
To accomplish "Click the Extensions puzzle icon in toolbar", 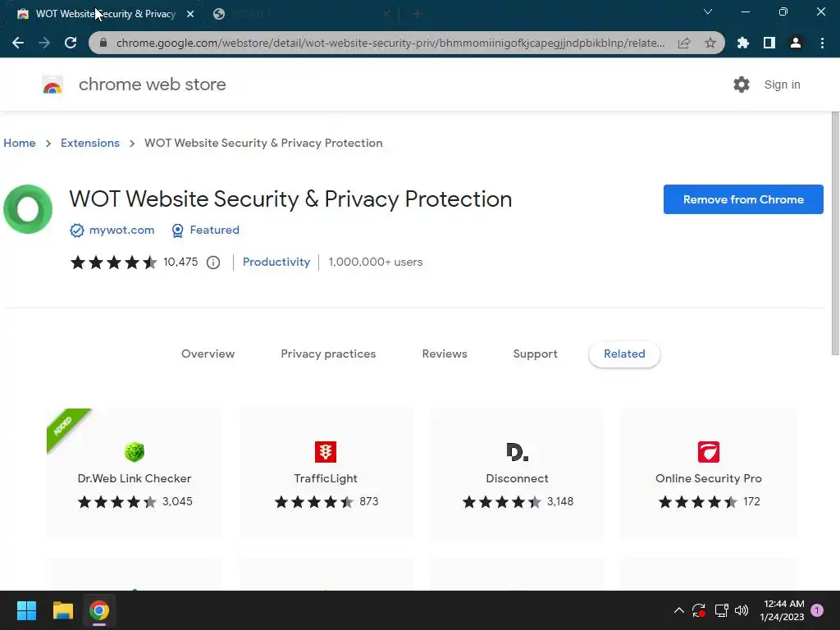I will pos(743,43).
